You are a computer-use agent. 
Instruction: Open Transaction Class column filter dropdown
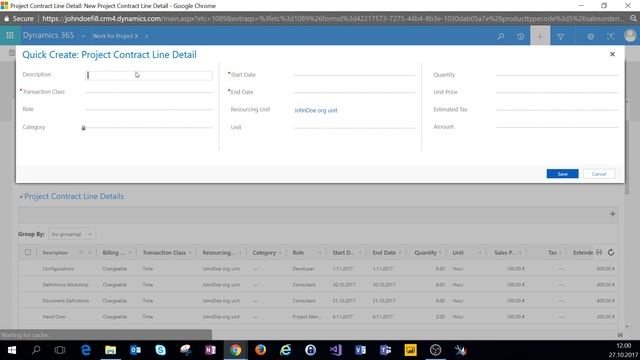click(190, 253)
